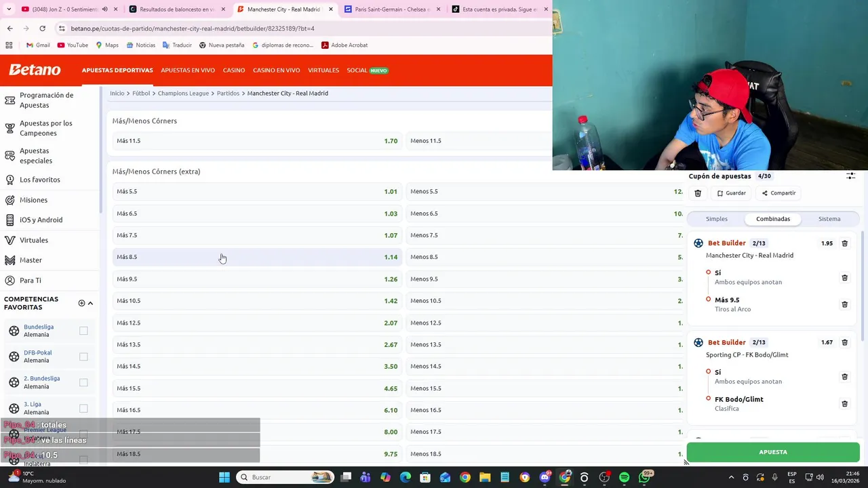Delete the whole bet slip with trash icon
This screenshot has width=868, height=488.
(698, 193)
